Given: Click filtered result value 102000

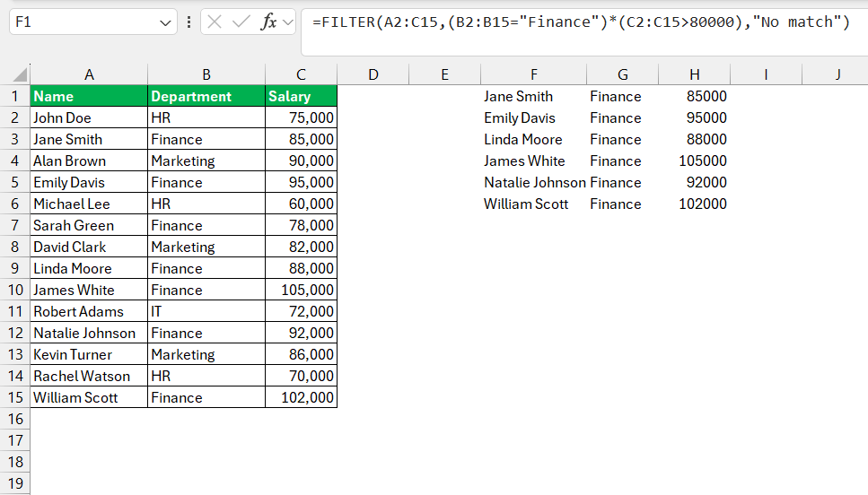Looking at the screenshot, I should click(x=694, y=204).
